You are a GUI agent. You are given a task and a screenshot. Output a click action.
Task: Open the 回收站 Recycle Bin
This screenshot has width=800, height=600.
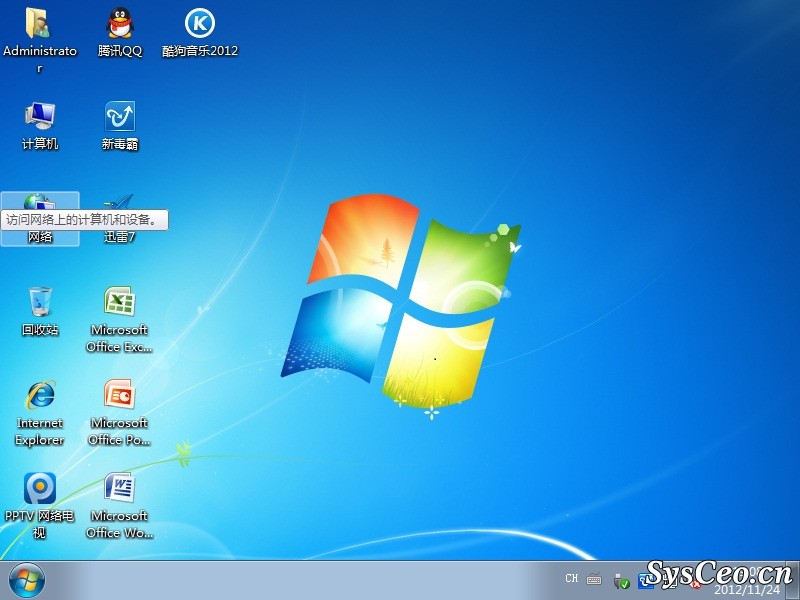(39, 311)
